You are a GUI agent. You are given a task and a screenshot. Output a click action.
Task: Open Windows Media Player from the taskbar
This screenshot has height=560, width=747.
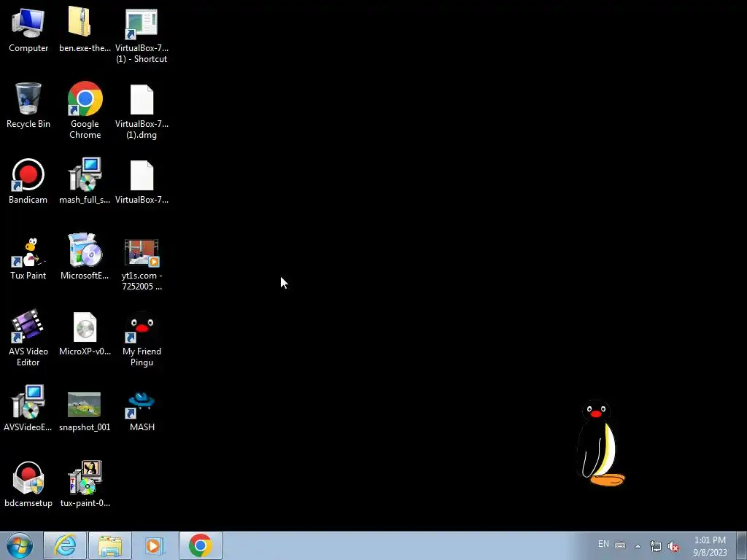(154, 545)
